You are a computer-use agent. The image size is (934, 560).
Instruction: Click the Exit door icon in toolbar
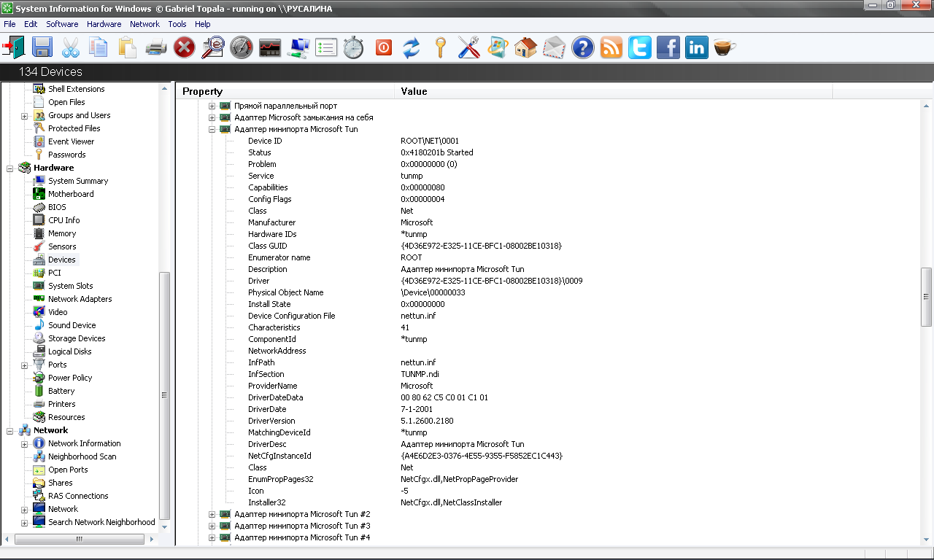[14, 48]
